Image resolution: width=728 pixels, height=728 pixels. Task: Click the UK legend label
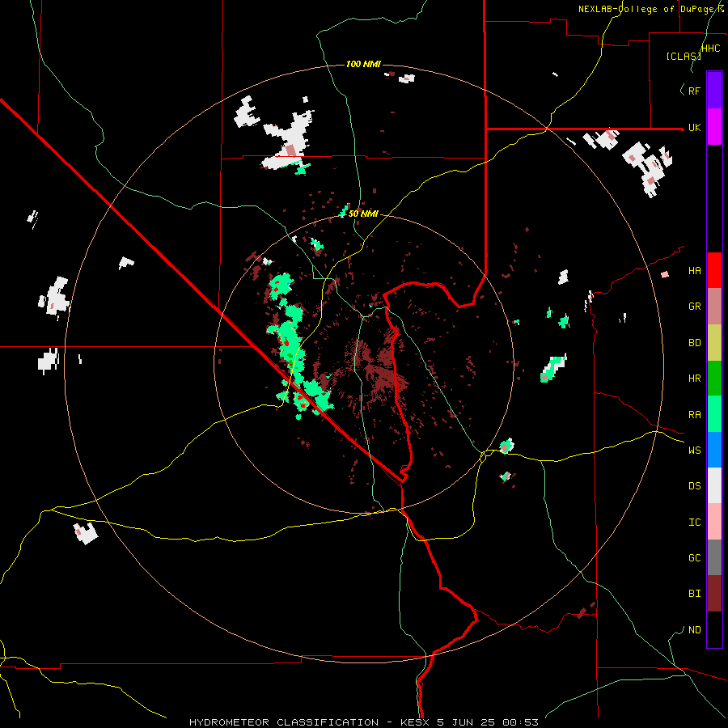coord(694,127)
